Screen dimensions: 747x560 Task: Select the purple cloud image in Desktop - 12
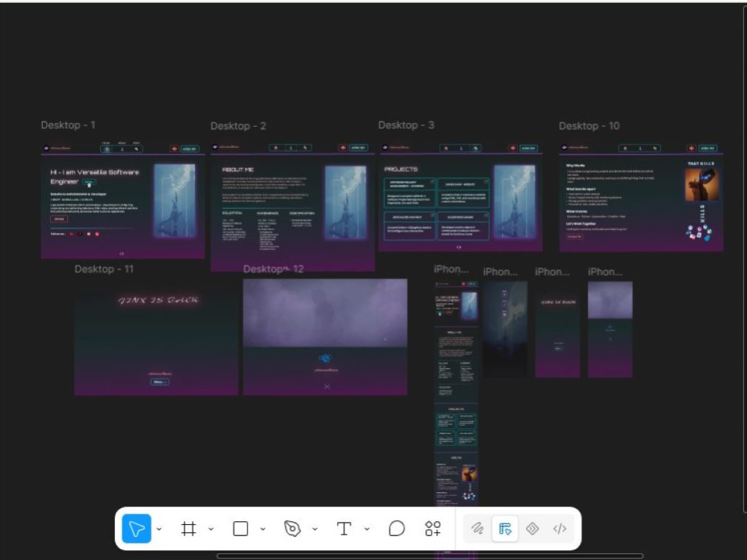(325, 313)
